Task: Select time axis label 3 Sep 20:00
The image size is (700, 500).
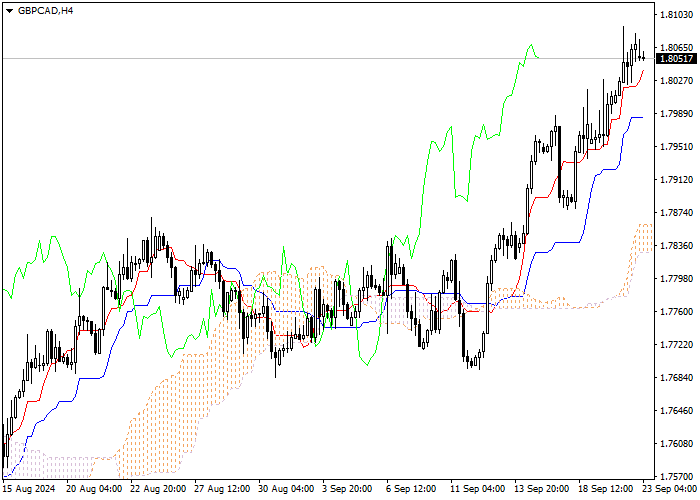Action: 347,489
